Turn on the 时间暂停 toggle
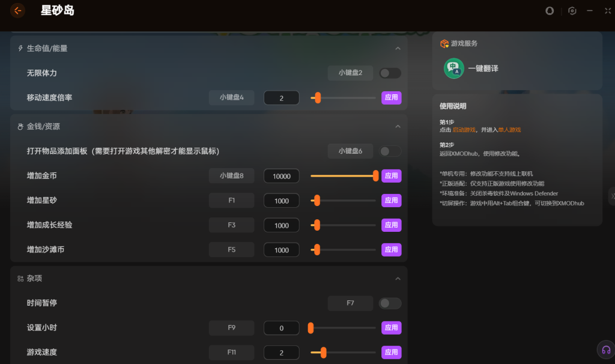The height and width of the screenshot is (364, 615). coord(390,303)
